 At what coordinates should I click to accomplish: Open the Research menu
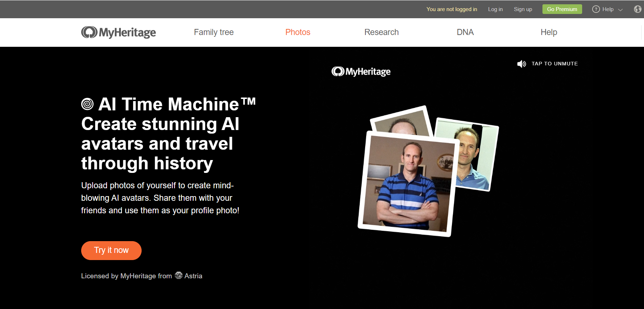click(382, 32)
